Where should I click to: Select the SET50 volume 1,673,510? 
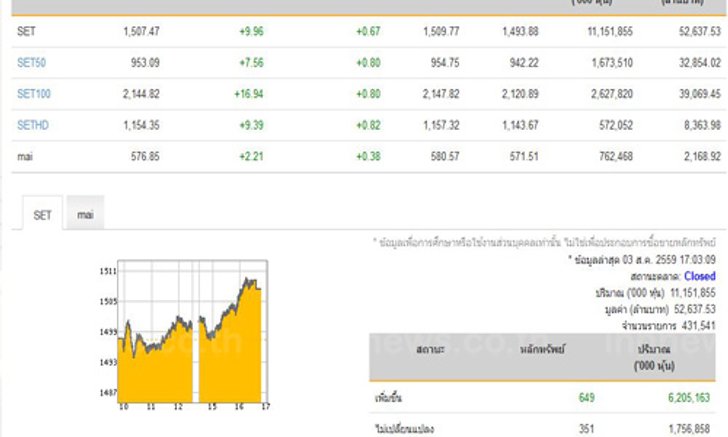click(x=612, y=62)
